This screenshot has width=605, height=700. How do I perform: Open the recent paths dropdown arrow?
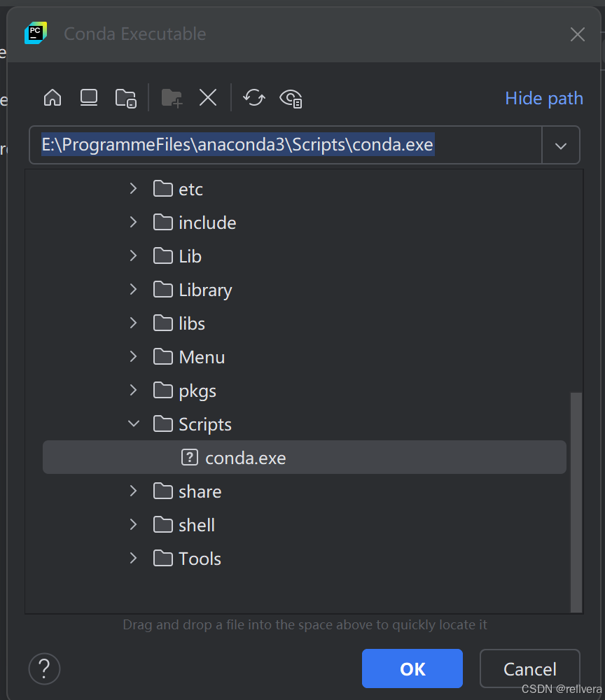coord(561,146)
